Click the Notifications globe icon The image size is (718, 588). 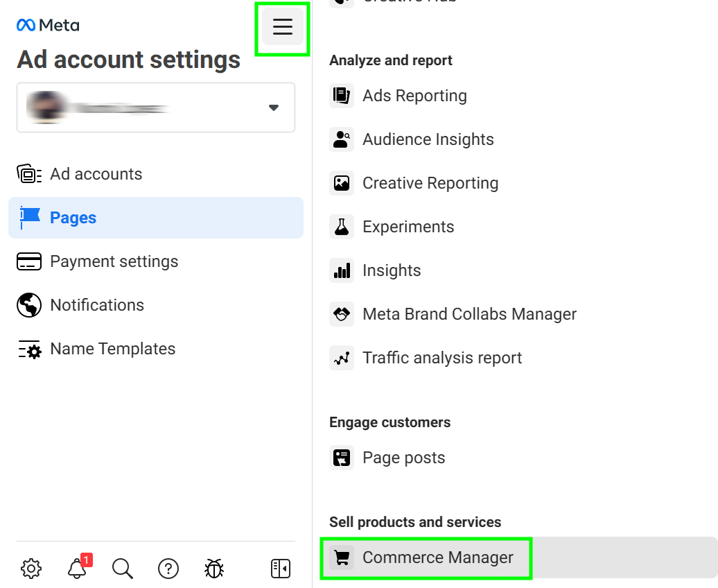[x=29, y=305]
